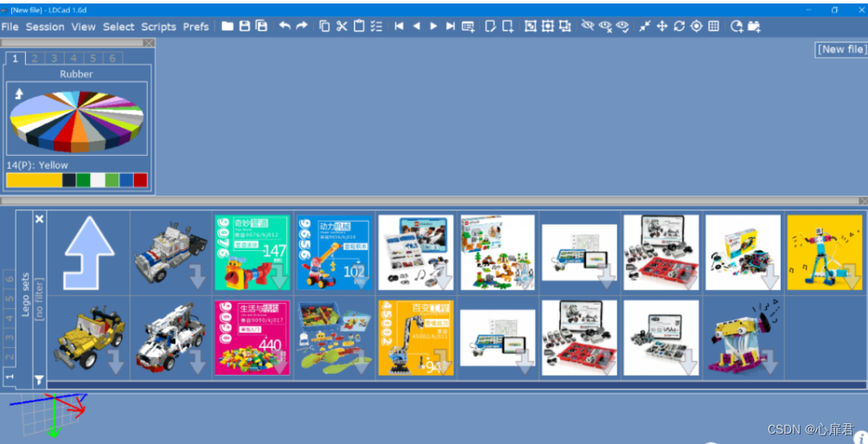868x444 pixels.
Task: Click the pie-with-plus color bin icon
Action: (x=737, y=27)
